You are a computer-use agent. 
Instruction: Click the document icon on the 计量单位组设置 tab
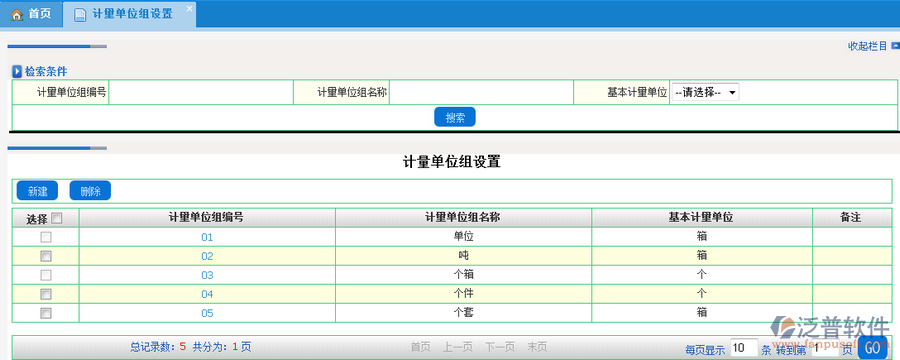point(80,15)
